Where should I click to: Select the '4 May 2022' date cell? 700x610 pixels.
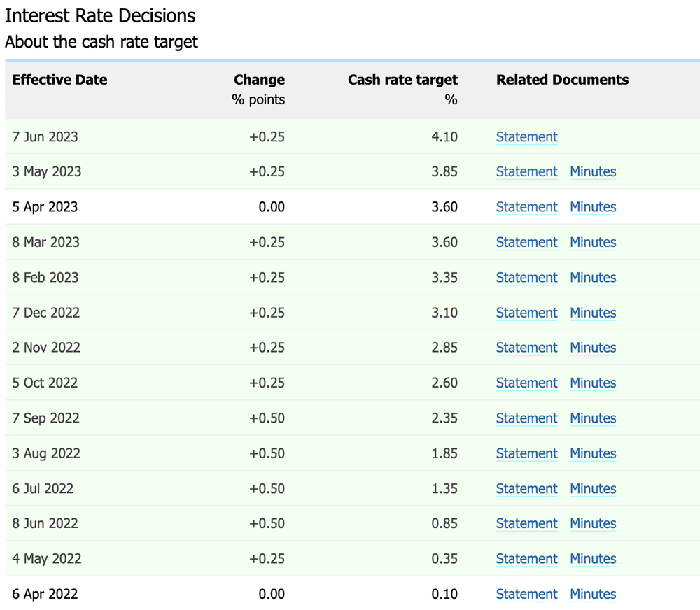click(x=47, y=559)
